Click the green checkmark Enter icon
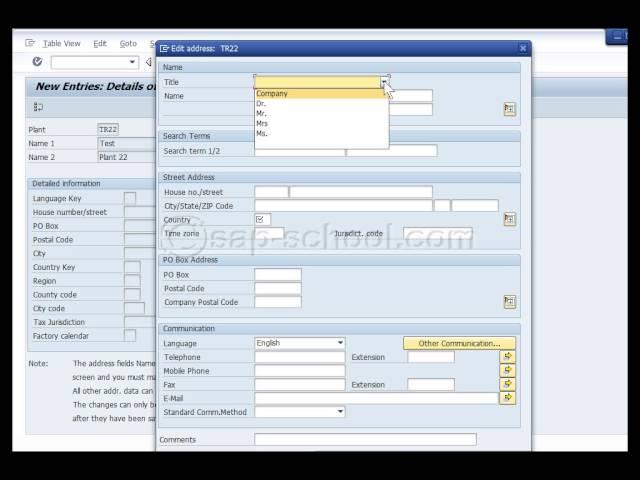The height and width of the screenshot is (480, 640). [x=37, y=62]
